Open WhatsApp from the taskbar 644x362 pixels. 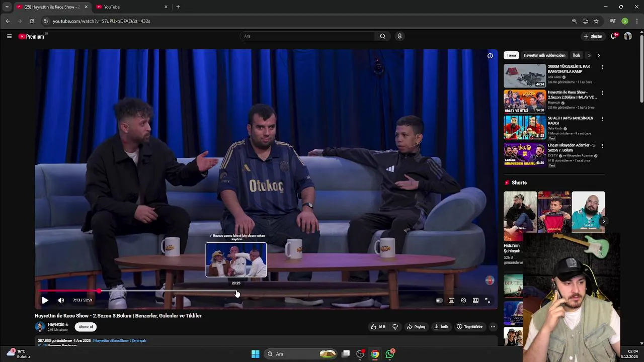click(390, 354)
